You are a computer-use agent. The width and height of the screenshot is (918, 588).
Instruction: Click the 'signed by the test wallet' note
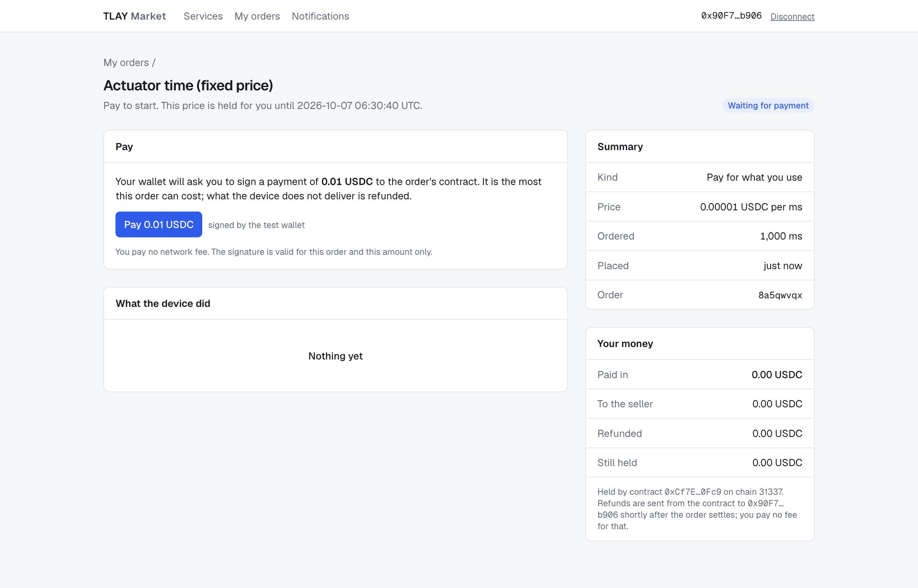pyautogui.click(x=256, y=225)
